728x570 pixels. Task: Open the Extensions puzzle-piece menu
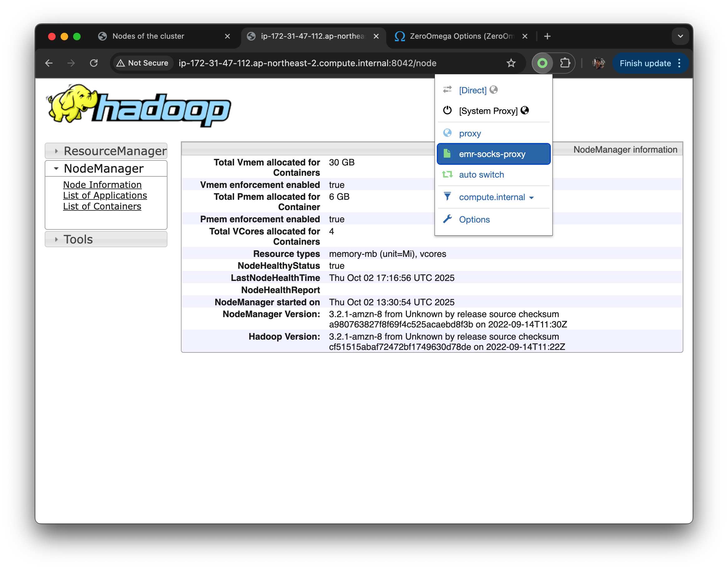565,63
